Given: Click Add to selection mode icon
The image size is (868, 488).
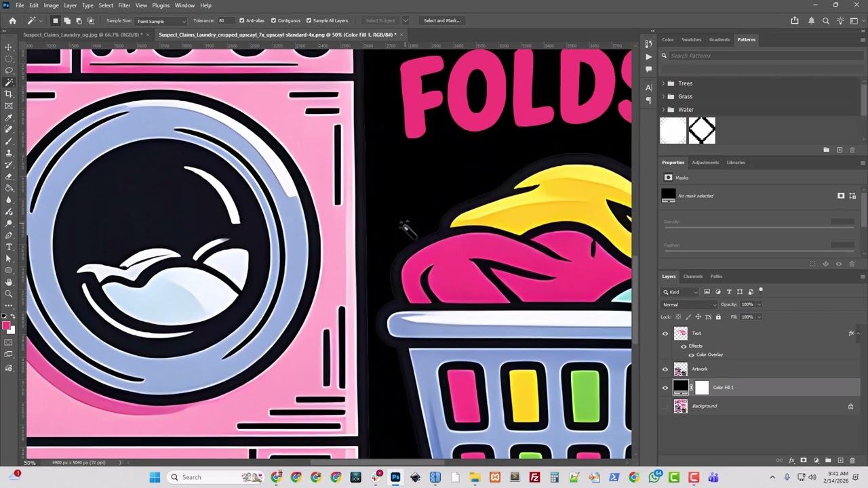Looking at the screenshot, I should (67, 20).
